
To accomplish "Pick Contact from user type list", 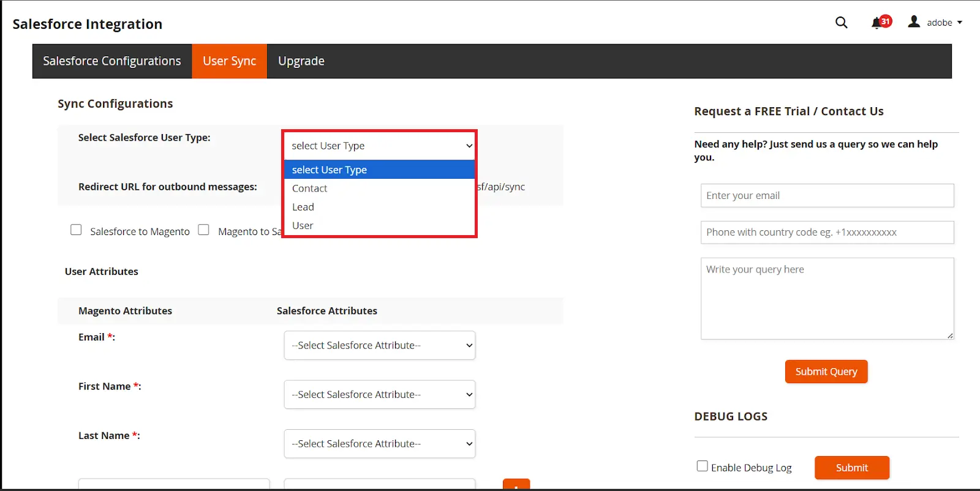I will [x=380, y=188].
